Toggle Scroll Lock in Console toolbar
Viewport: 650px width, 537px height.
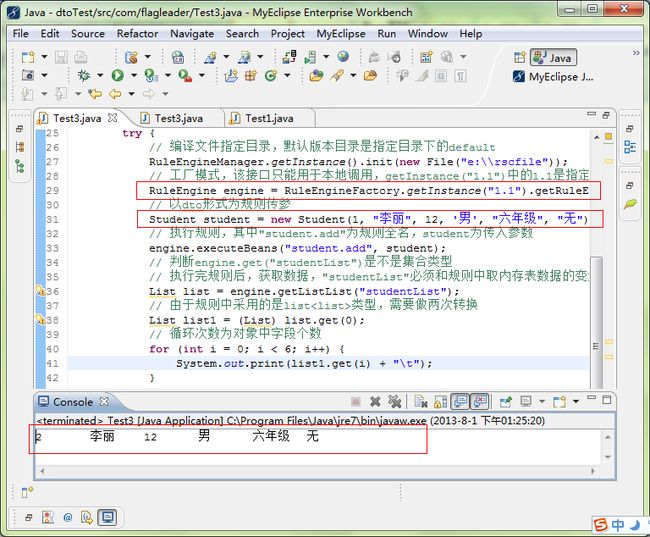pyautogui.click(x=440, y=401)
